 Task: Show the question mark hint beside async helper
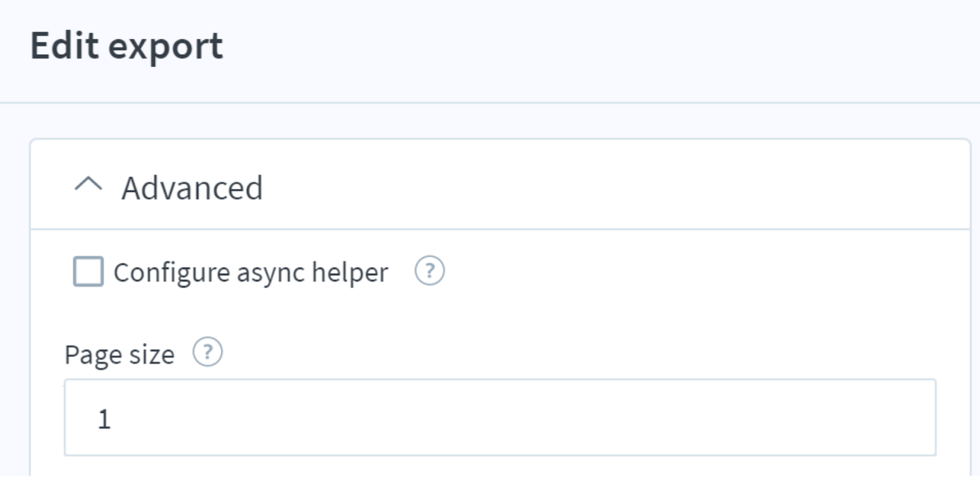(429, 271)
